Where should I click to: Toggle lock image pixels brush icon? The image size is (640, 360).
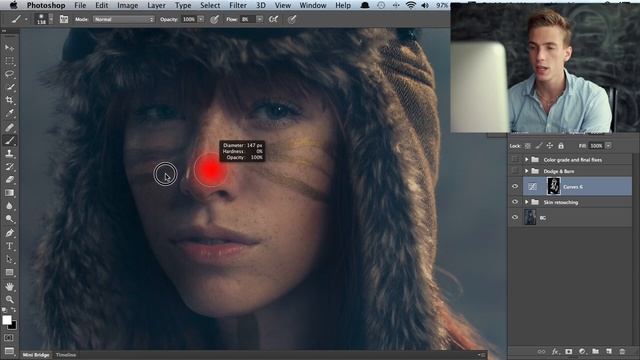(539, 146)
